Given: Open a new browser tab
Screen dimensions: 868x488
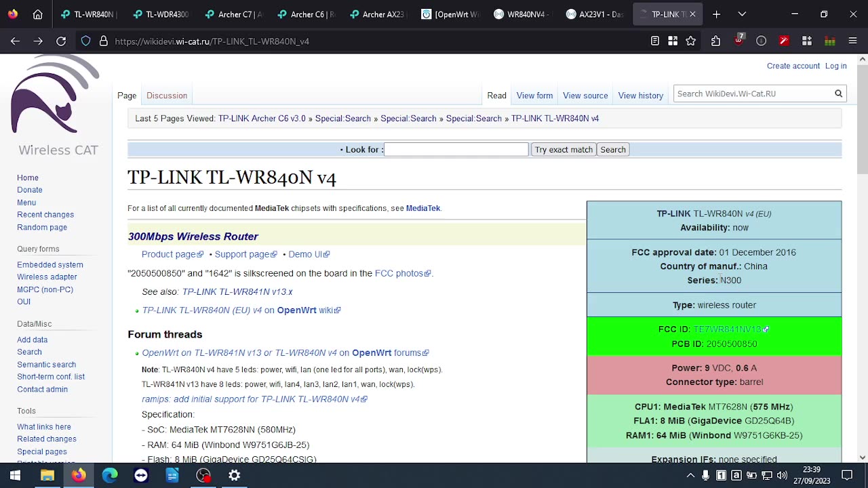Looking at the screenshot, I should (x=716, y=14).
